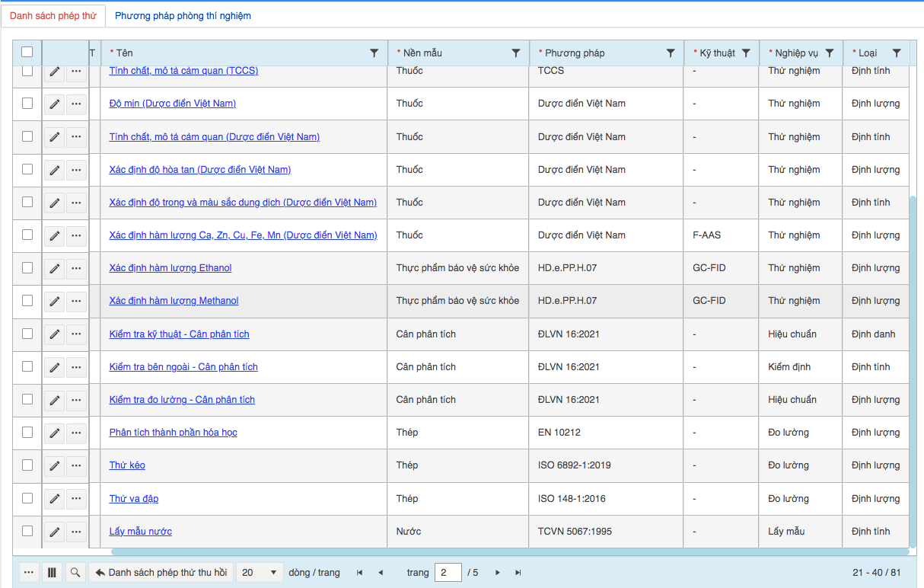
Task: Select checkbox for 'Xác định hàm lượng Methanol'
Action: pos(27,300)
